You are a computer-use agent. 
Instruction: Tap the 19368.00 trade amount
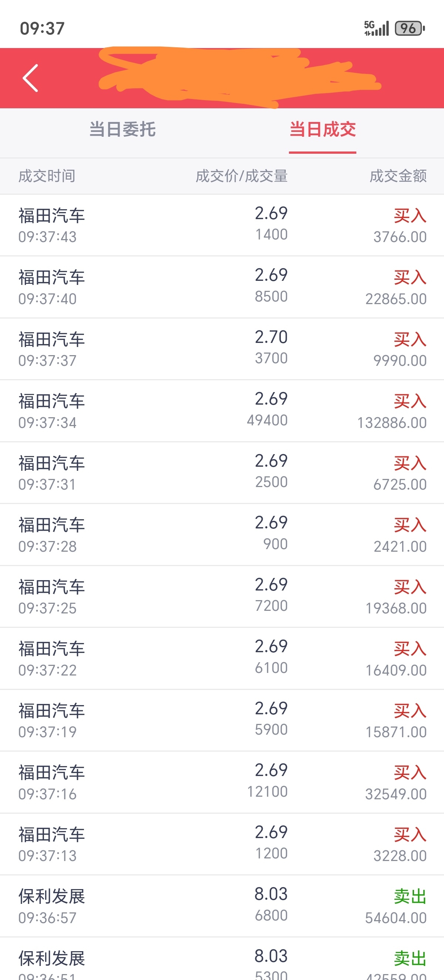396,608
